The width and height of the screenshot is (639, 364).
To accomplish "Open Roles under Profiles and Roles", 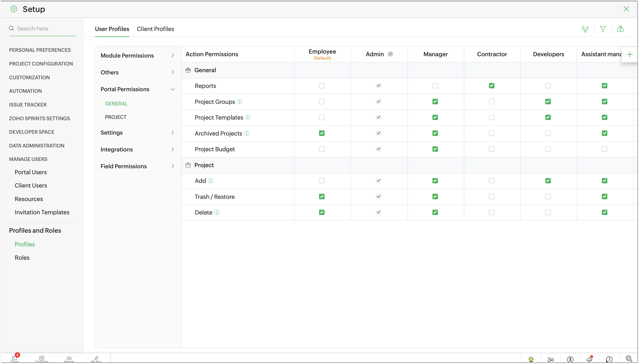I will tap(22, 258).
